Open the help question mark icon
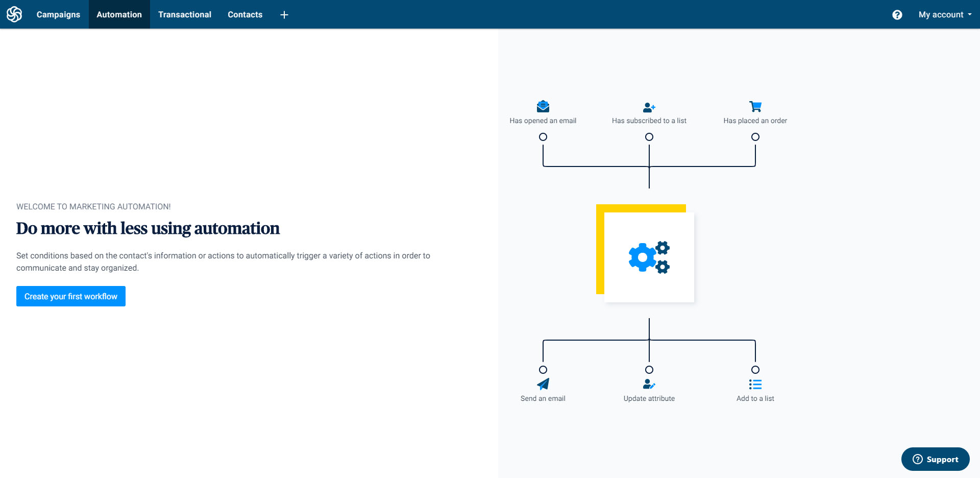Screen dimensions: 980x478 coord(897,15)
